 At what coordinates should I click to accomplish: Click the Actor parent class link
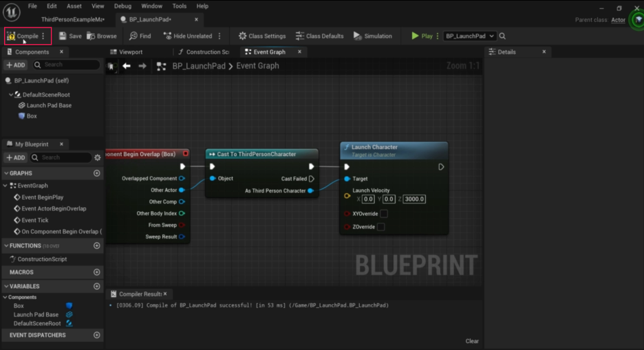618,20
